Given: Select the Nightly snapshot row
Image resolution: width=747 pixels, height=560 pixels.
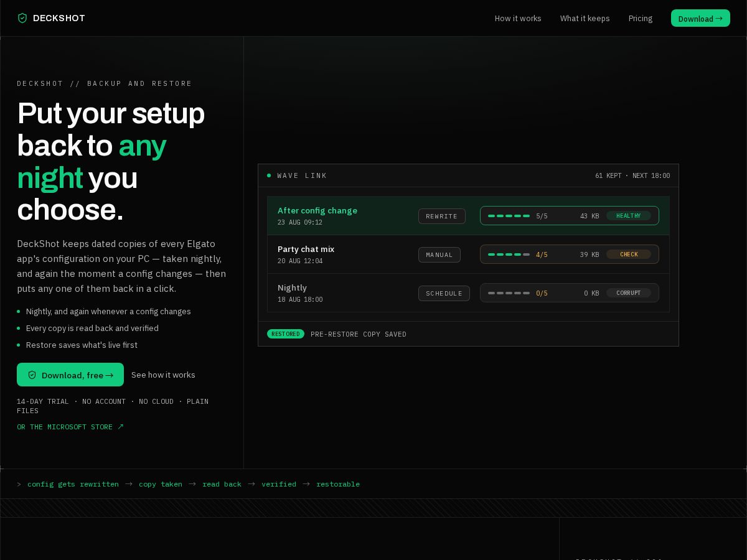Looking at the screenshot, I should point(468,293).
